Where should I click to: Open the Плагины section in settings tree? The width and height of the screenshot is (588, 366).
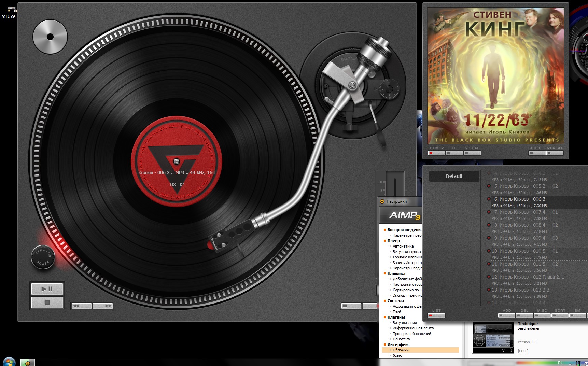[396, 317]
